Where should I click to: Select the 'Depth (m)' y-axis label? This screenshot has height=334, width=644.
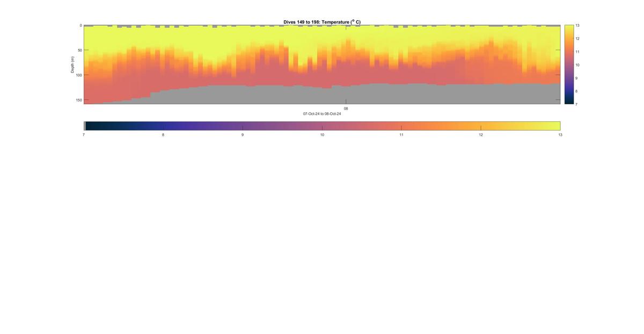pyautogui.click(x=72, y=64)
